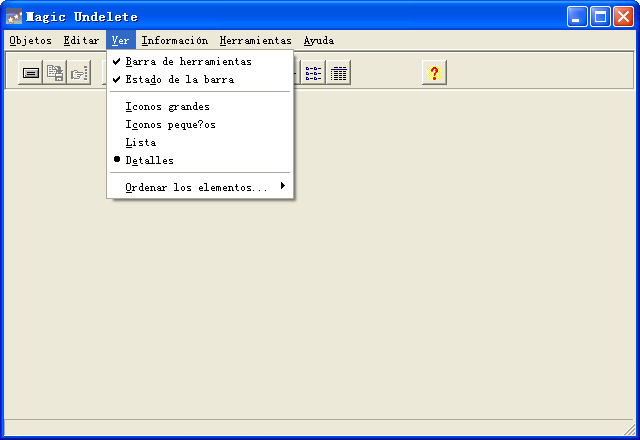640x440 pixels.
Task: Click the Magic Undelete title bar app icon
Action: coord(14,17)
